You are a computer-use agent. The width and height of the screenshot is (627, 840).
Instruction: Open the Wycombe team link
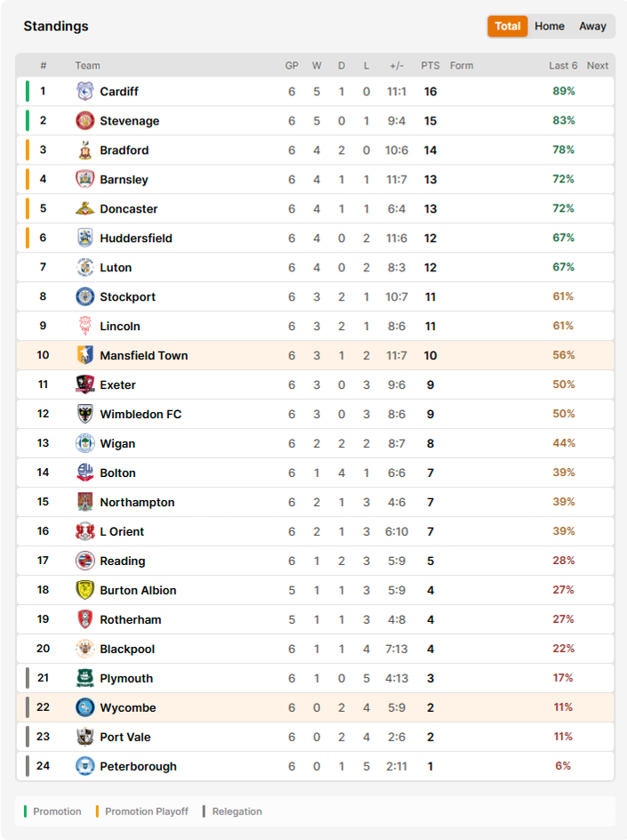coord(128,707)
